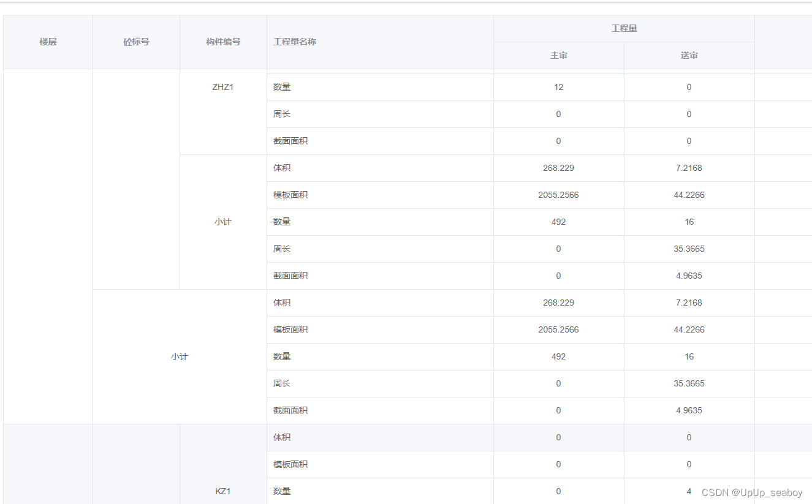This screenshot has width=812, height=504.
Task: Click the 砼标号 column header
Action: pos(135,42)
